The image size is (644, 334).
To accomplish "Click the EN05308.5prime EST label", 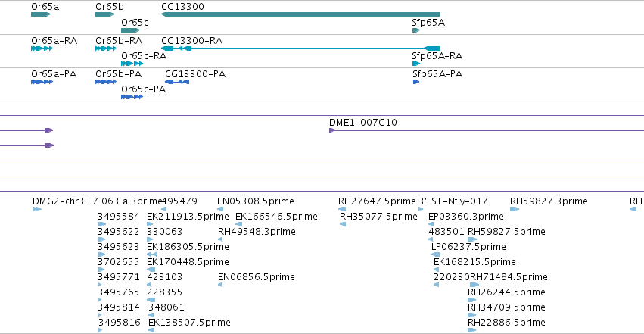I will tap(256, 201).
